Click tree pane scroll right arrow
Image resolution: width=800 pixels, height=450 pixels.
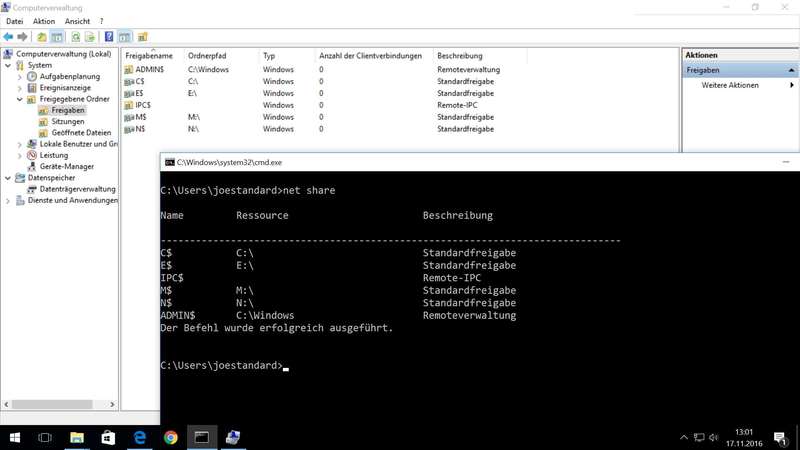point(112,404)
